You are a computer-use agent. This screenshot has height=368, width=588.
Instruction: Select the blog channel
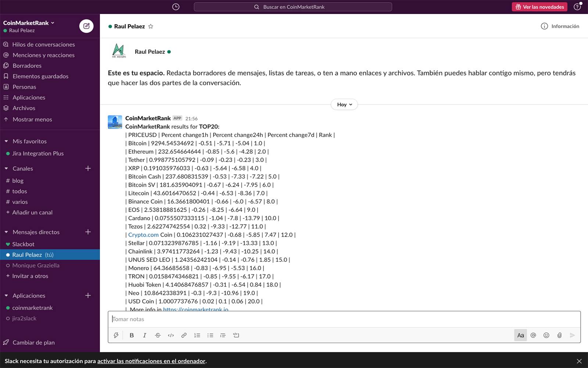pos(18,181)
